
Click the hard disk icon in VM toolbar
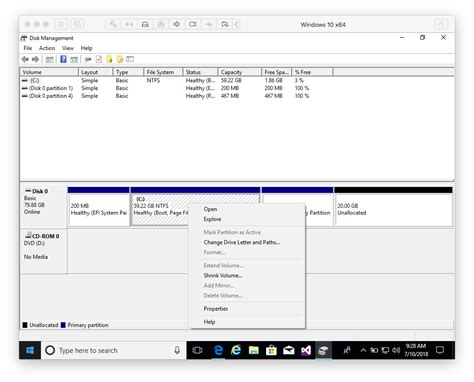pyautogui.click(x=145, y=24)
